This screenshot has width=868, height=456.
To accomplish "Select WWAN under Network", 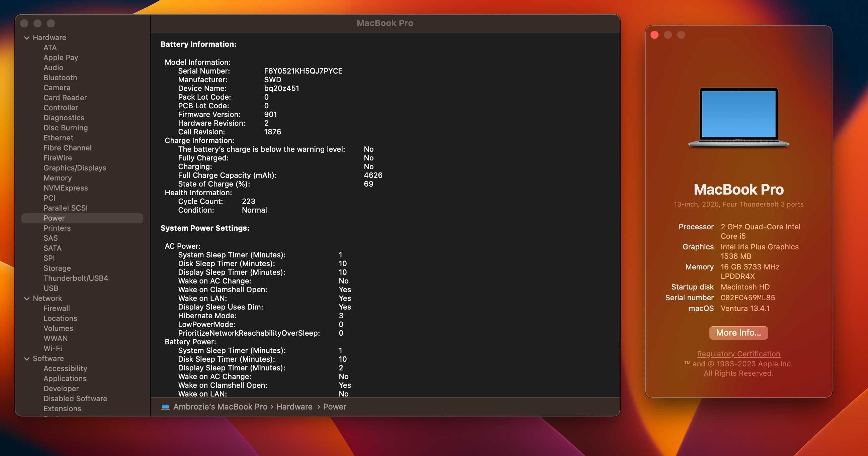I will pos(56,339).
